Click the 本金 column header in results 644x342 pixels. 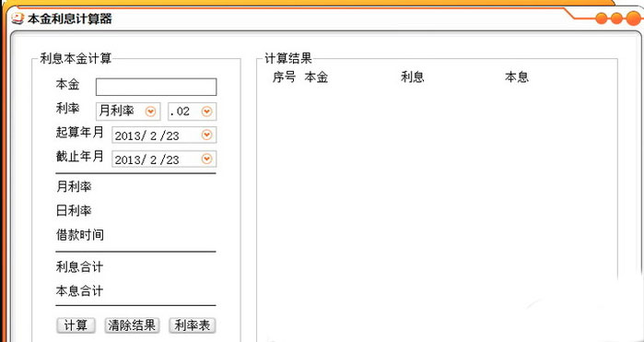pyautogui.click(x=316, y=77)
